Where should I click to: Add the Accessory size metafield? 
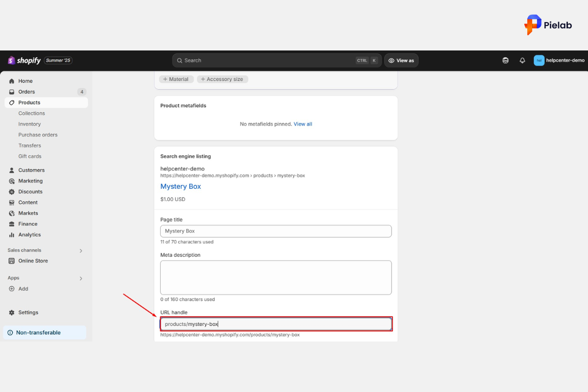tap(222, 79)
